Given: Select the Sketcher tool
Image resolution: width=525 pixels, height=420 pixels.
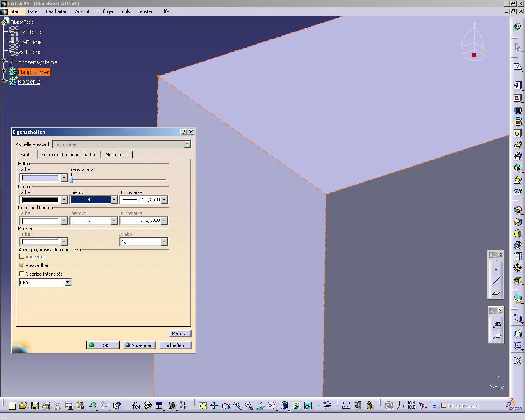Looking at the screenshot, I should (518, 66).
